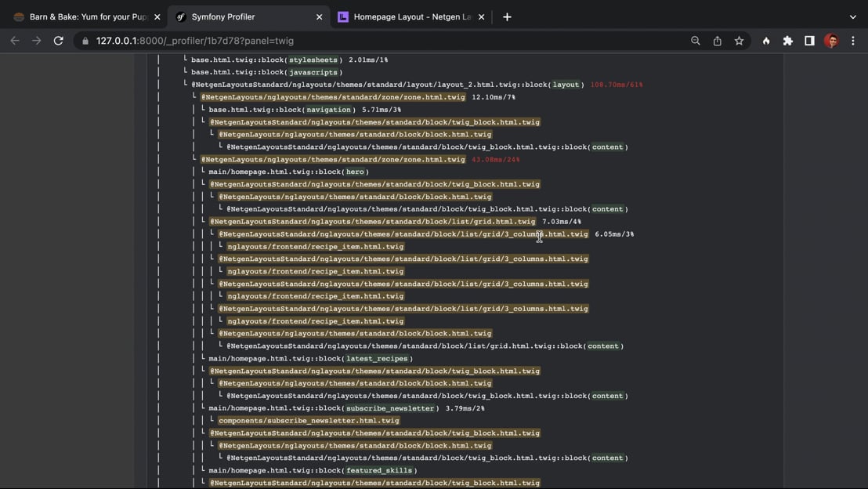Select the homepage block(hero) entry
This screenshot has width=868, height=489.
288,172
